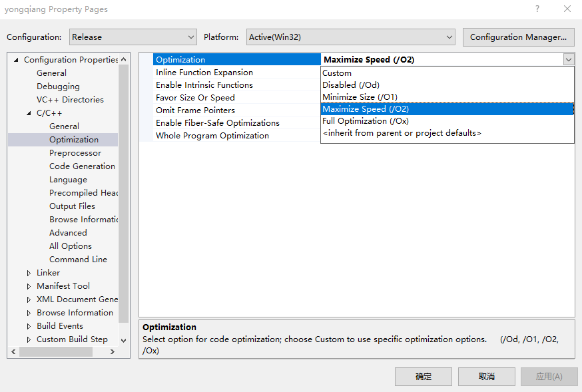Select General under Configuration Properties
Screen dimensions: 582x392
pyautogui.click(x=51, y=73)
